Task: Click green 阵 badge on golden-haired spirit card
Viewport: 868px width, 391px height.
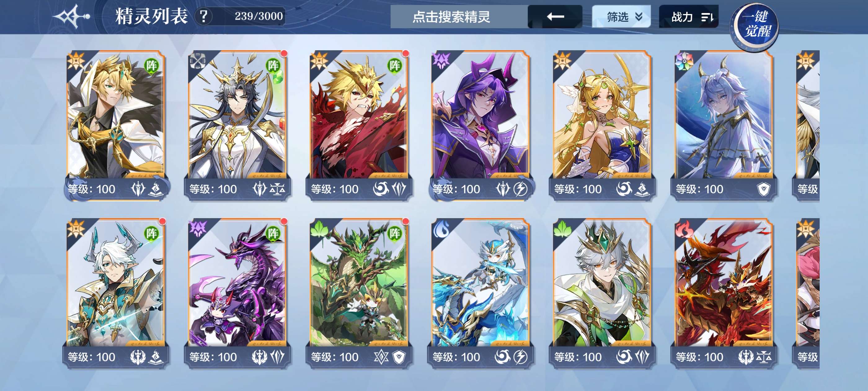Action: pos(151,65)
